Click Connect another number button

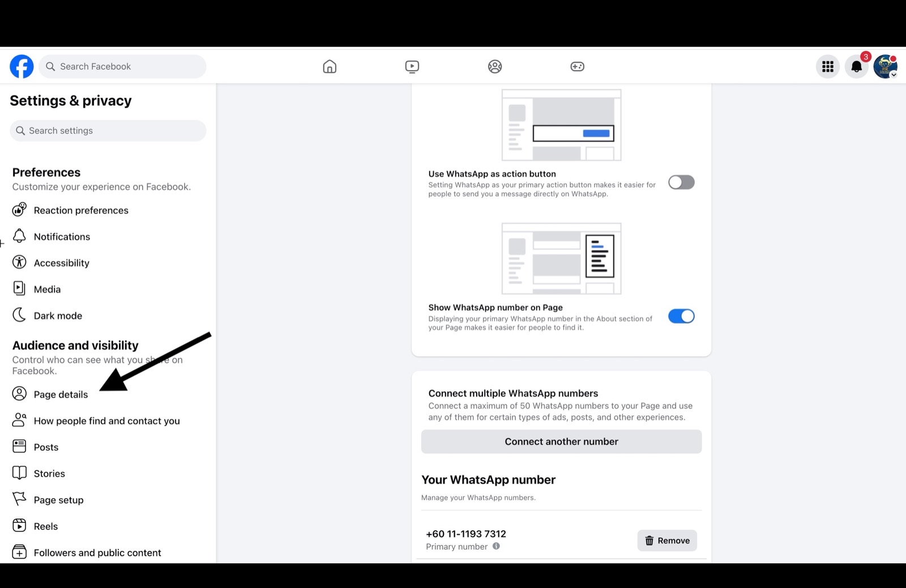[561, 441]
